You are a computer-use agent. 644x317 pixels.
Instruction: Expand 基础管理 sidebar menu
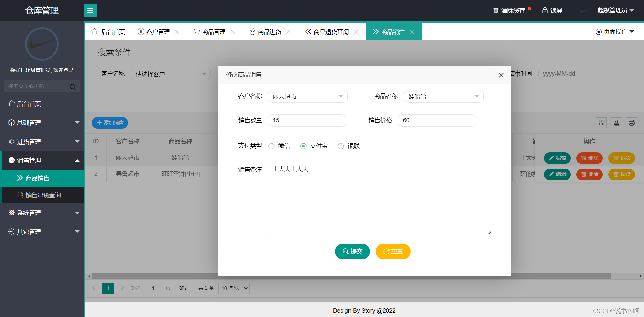click(x=42, y=123)
